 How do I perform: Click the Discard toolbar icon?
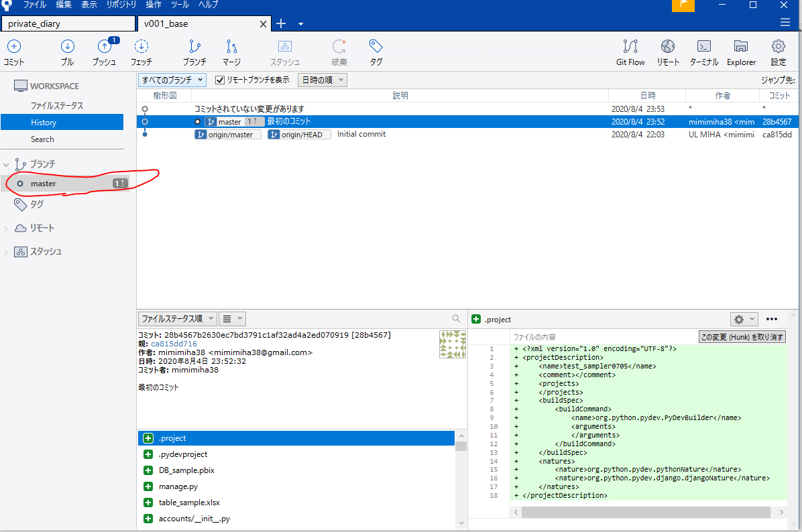point(339,52)
